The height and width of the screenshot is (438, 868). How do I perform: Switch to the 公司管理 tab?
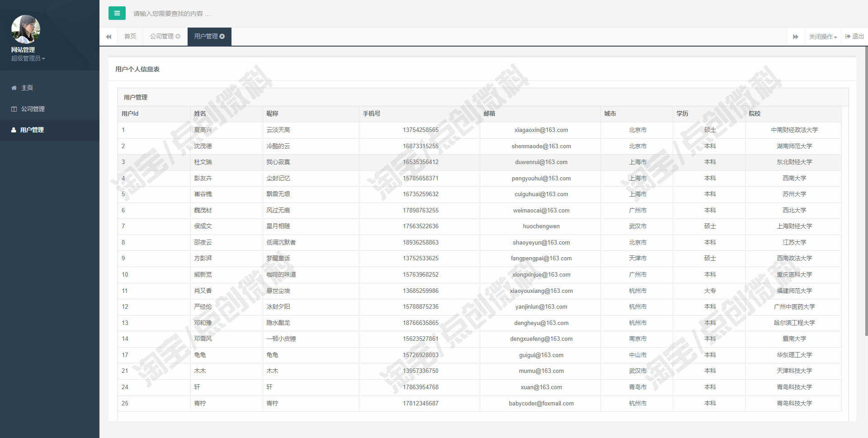(162, 36)
